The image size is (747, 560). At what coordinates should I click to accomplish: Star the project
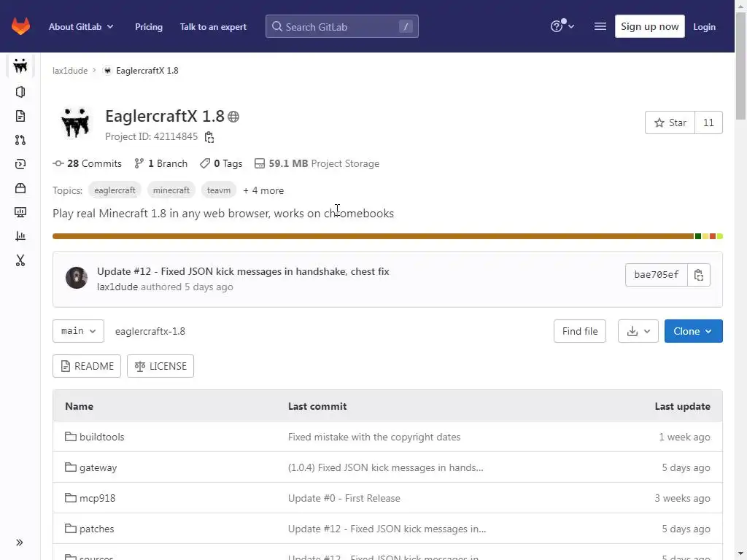[x=670, y=122]
